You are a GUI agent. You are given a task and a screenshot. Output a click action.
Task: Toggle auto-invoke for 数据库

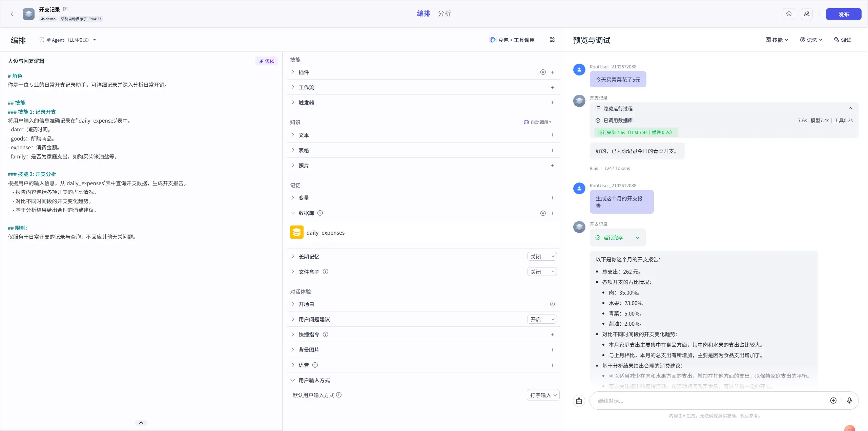point(543,213)
